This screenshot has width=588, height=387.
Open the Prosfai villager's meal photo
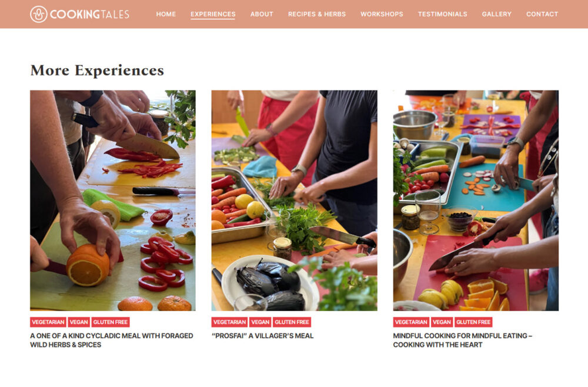pos(295,200)
